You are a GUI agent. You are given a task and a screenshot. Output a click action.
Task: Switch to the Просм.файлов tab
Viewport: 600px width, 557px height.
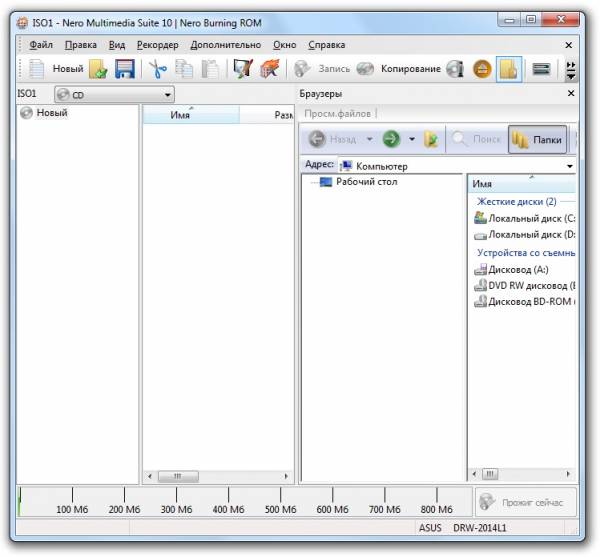pos(338,114)
